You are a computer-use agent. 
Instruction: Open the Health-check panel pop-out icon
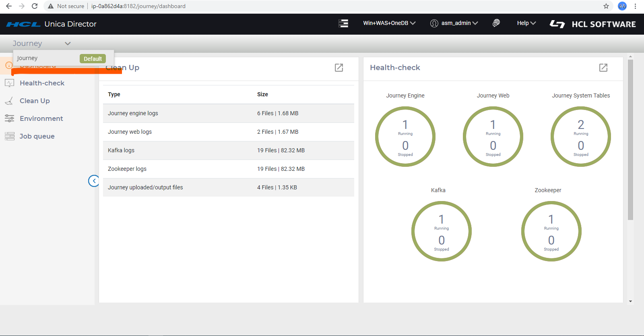pyautogui.click(x=603, y=68)
